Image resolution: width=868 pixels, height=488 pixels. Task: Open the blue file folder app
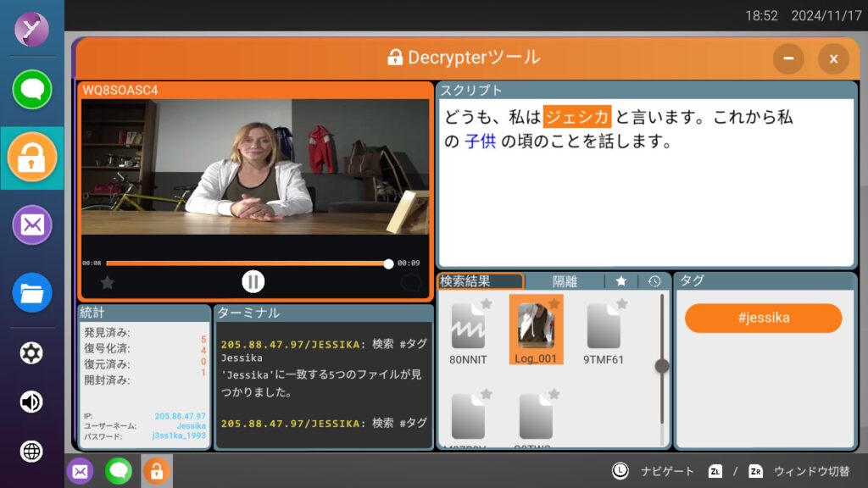click(32, 292)
